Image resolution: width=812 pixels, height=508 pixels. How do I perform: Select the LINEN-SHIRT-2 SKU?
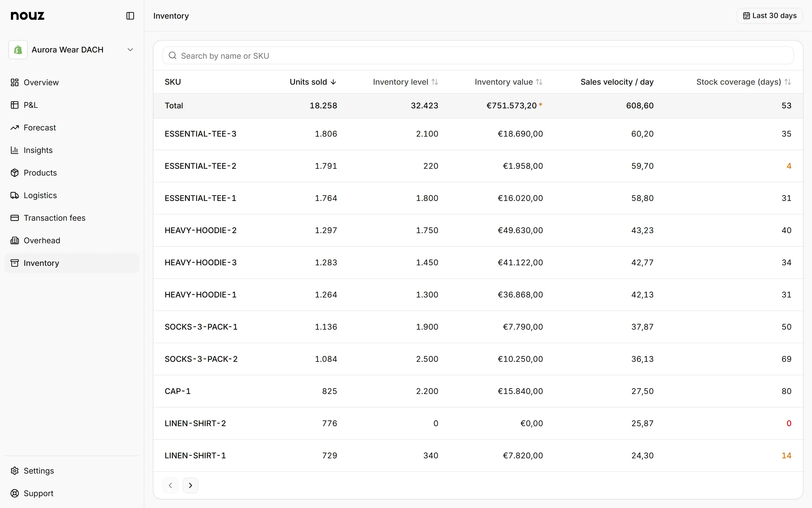(195, 423)
